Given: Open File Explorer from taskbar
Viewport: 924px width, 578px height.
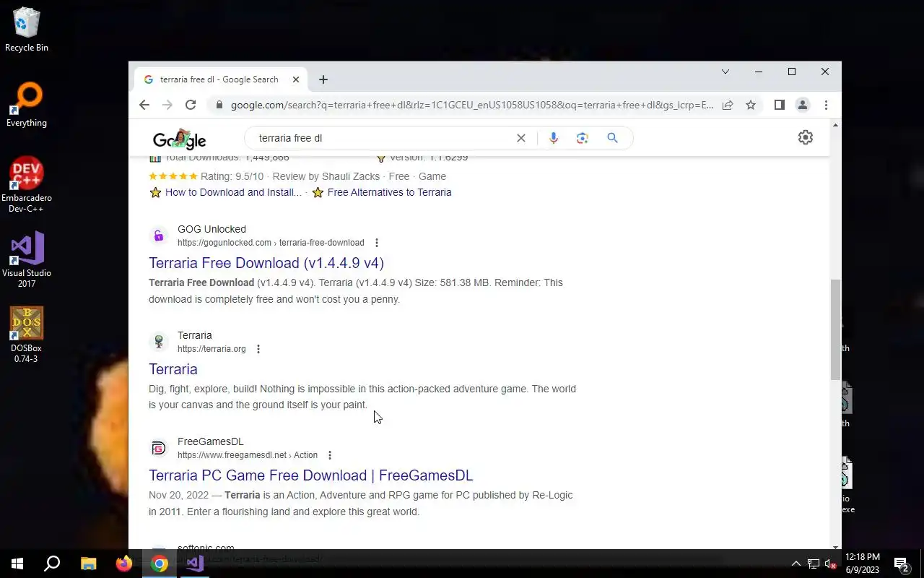Looking at the screenshot, I should click(x=88, y=564).
